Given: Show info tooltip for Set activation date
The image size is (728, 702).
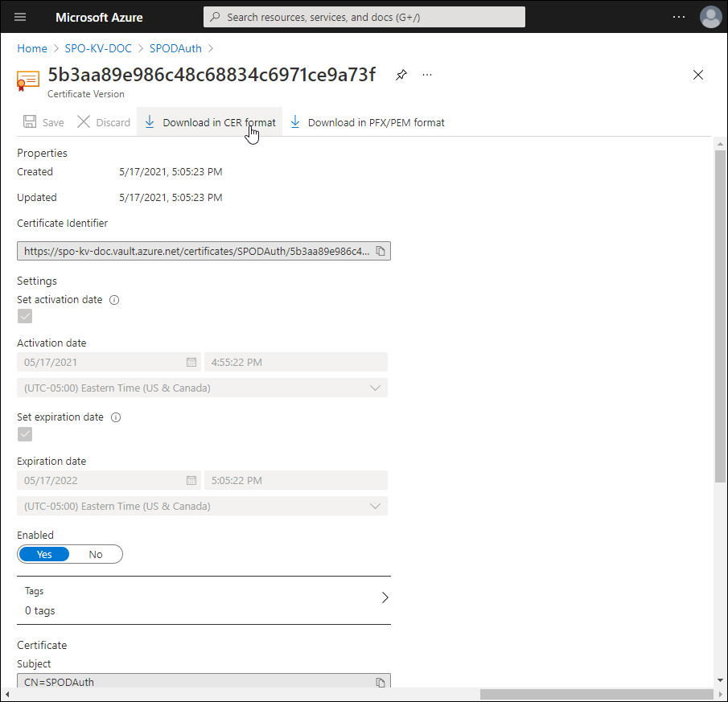Looking at the screenshot, I should 114,300.
